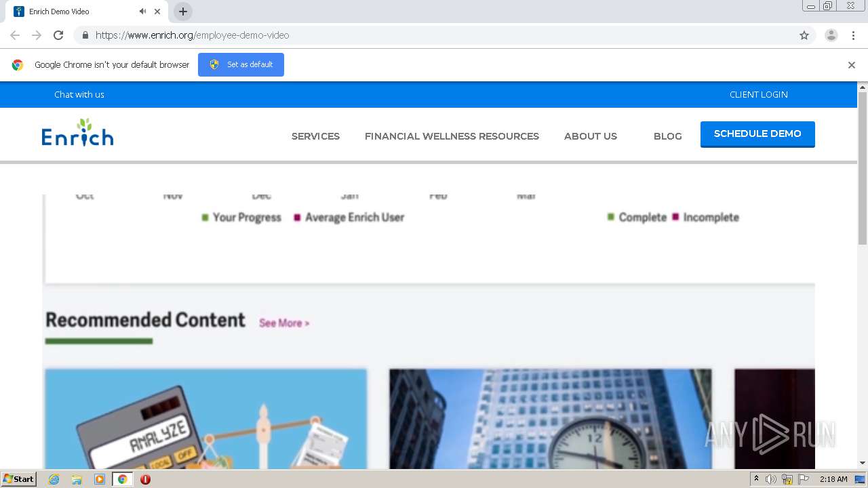The image size is (868, 488).
Task: Reload the current page
Action: pos(58,35)
